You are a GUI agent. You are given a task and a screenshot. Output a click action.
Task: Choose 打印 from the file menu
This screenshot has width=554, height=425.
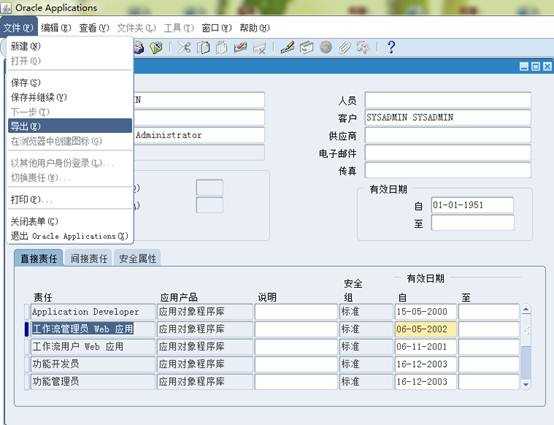tap(70, 200)
